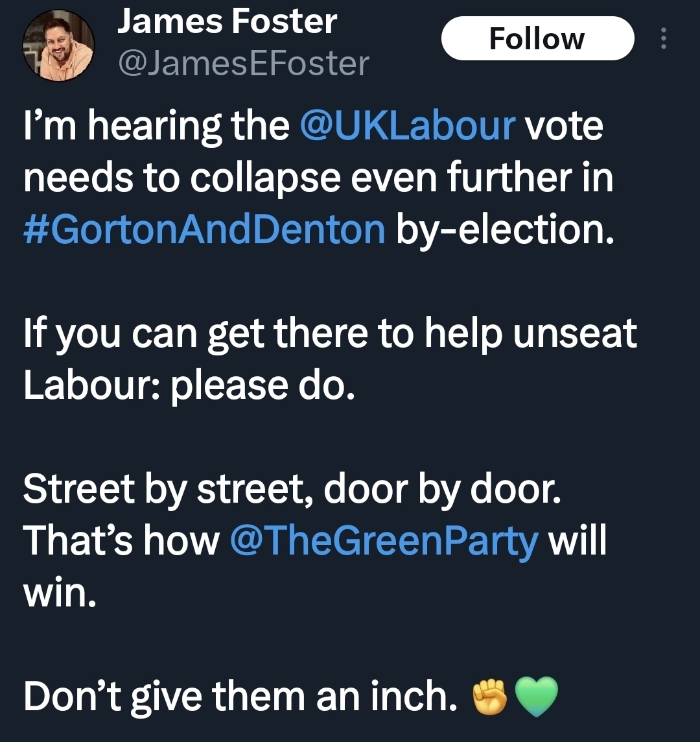Click the word "win."
This screenshot has height=742, width=700.
60,593
